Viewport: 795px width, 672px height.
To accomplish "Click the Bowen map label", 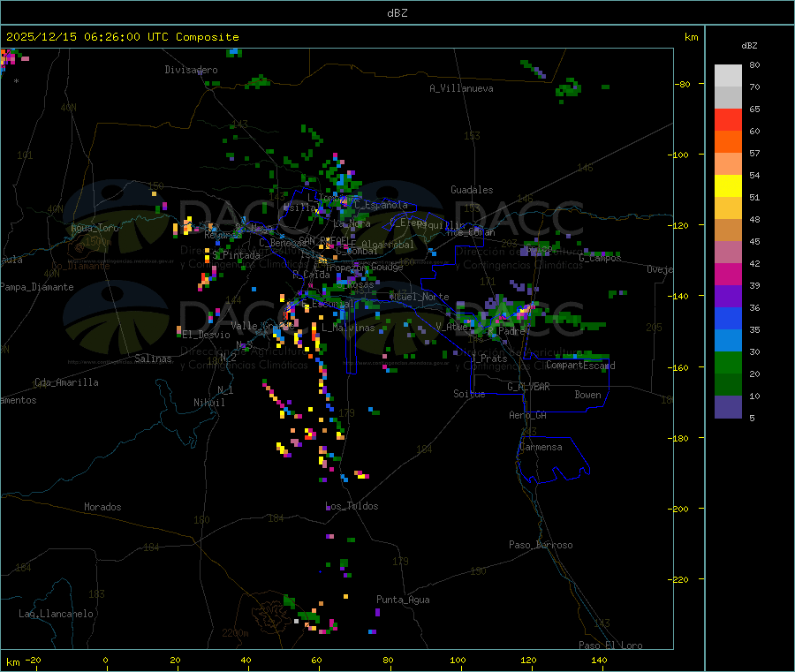I will point(587,395).
